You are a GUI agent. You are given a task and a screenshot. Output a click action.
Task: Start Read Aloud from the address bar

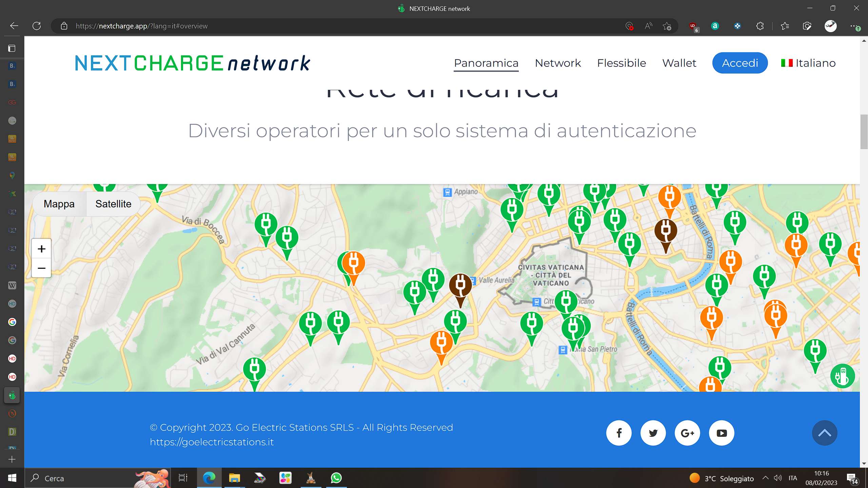(x=648, y=26)
